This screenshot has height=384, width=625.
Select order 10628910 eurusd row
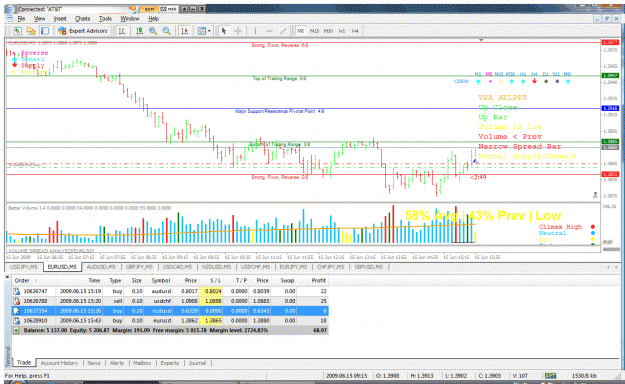pos(170,320)
